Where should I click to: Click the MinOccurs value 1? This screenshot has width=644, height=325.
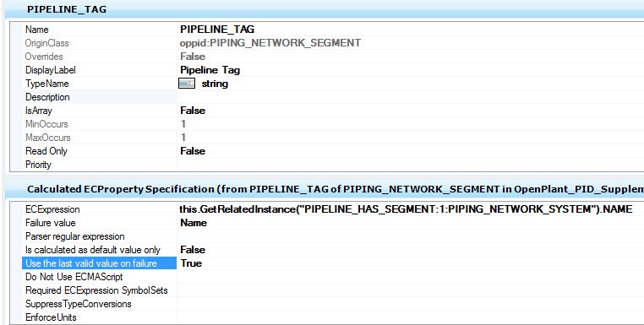tap(183, 124)
